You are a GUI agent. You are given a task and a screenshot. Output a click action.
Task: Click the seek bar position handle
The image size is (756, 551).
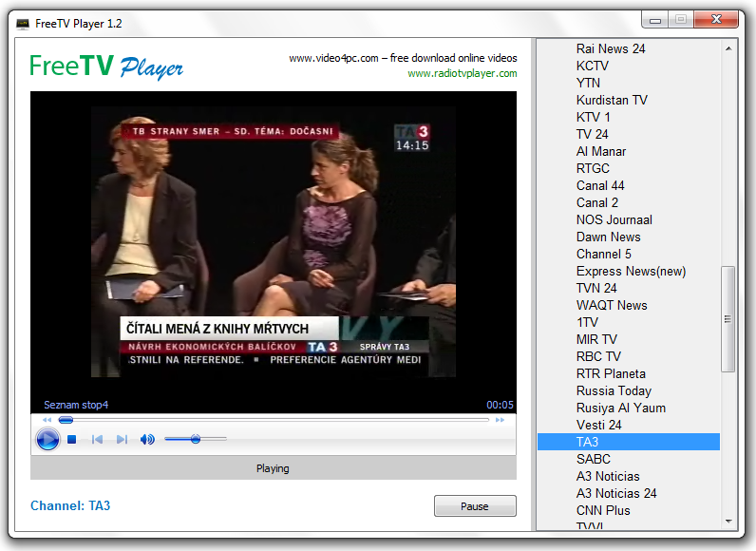pos(66,420)
